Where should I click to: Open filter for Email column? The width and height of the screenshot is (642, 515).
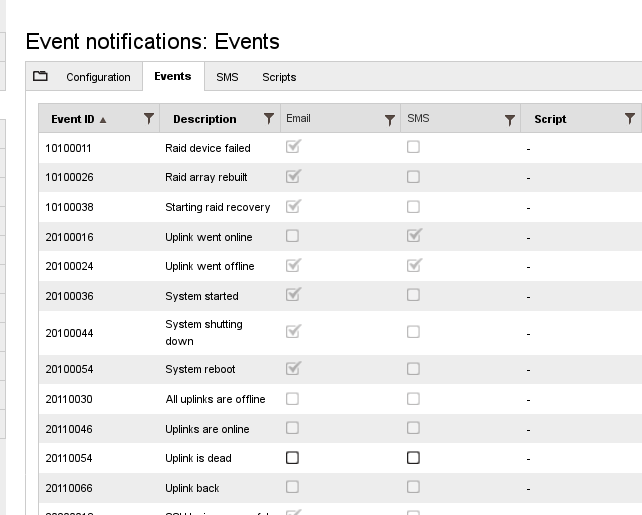(x=390, y=120)
